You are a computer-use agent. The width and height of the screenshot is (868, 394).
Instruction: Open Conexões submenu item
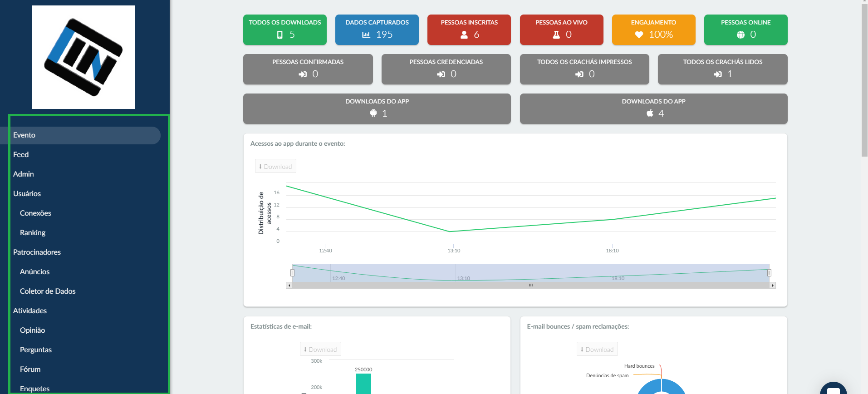click(35, 213)
